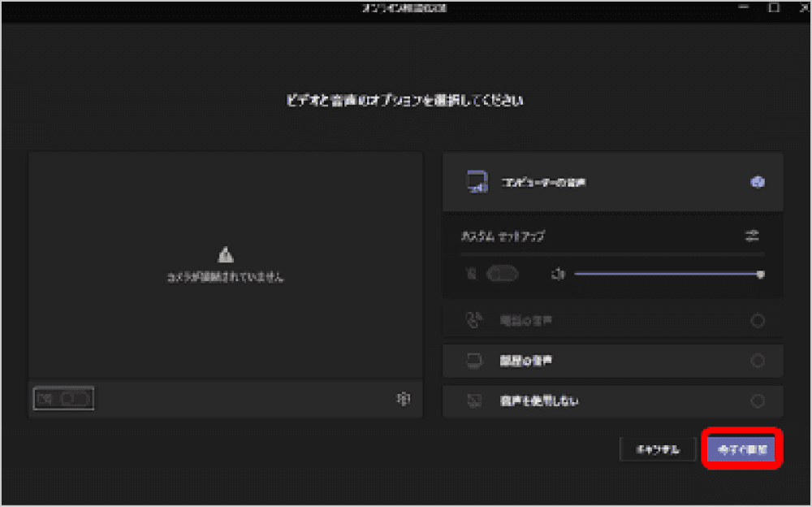Screen dimensions: 812x507
Task: Choose the 部屋の音声 radio option
Action: (x=757, y=361)
